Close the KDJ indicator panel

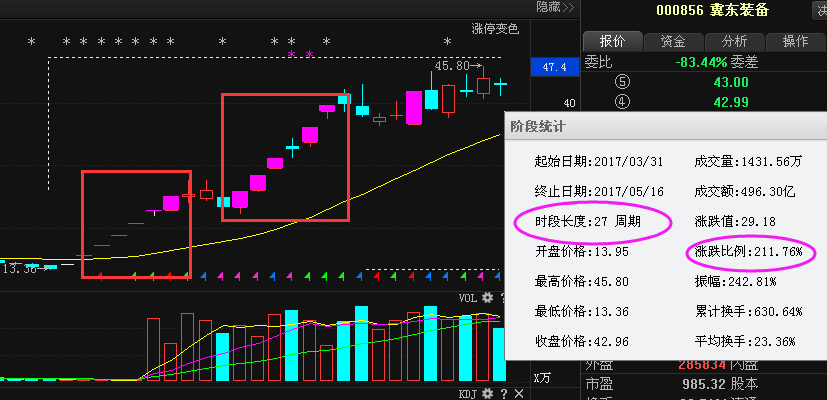tap(520, 393)
